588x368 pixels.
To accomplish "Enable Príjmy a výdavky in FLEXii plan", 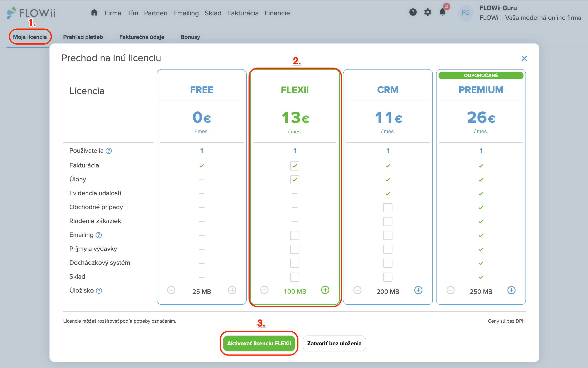I will point(295,249).
